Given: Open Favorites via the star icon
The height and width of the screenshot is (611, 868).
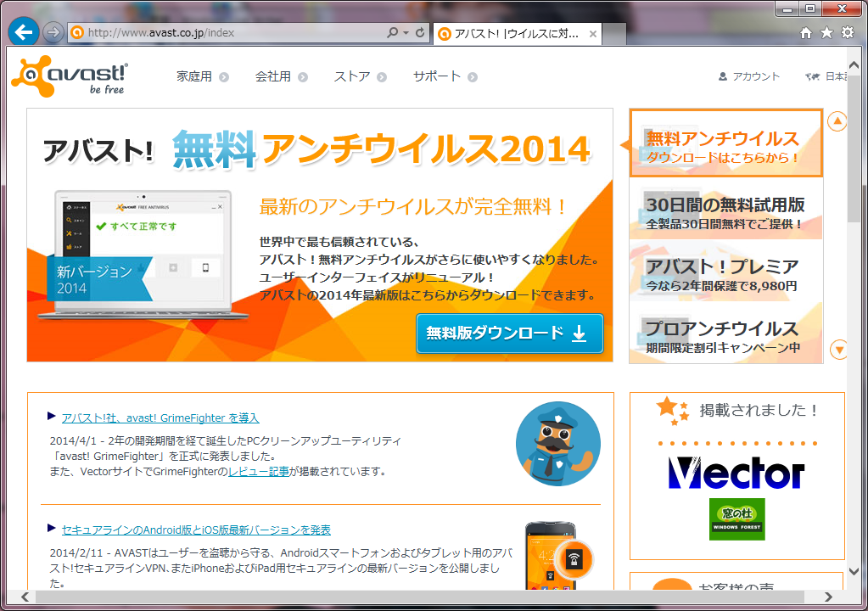Looking at the screenshot, I should [826, 32].
